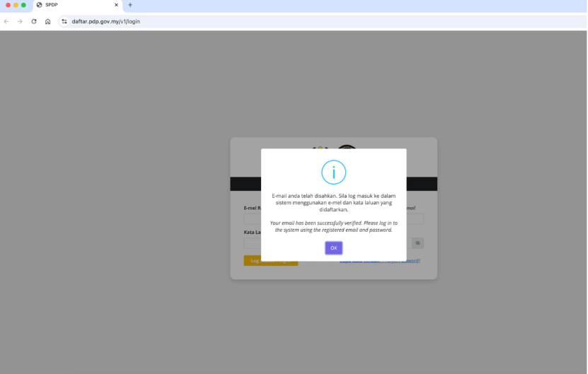Image resolution: width=588 pixels, height=374 pixels.
Task: Close the SPDP tab
Action: click(116, 5)
